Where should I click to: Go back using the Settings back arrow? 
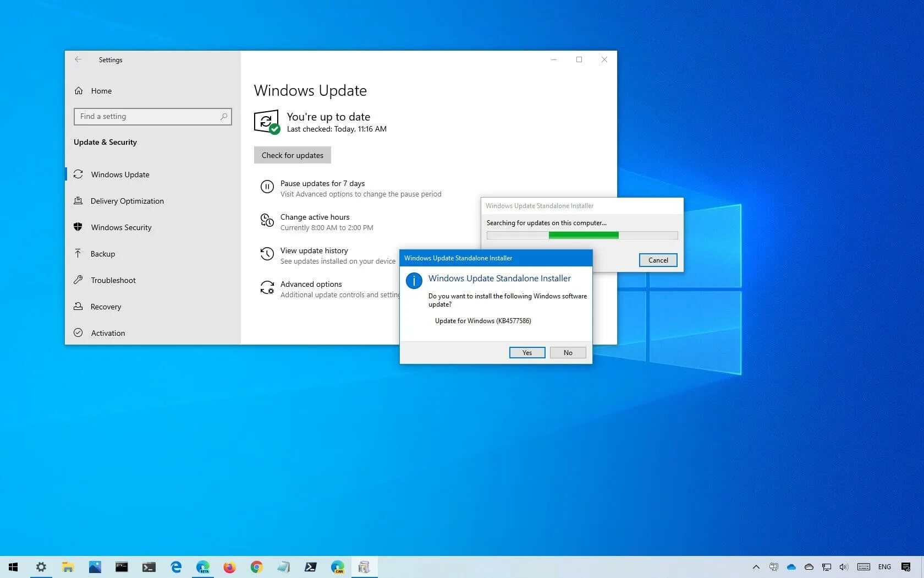point(78,59)
